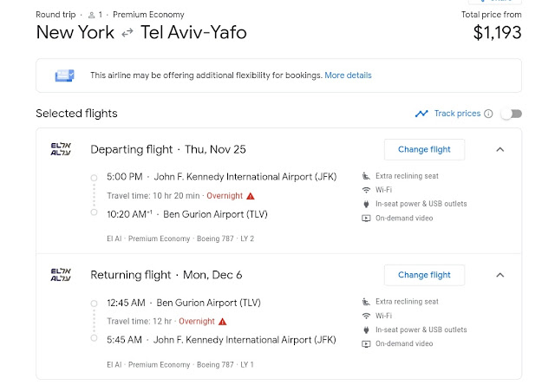This screenshot has width=555, height=392.
Task: Click the $1,193 total price
Action: [497, 34]
